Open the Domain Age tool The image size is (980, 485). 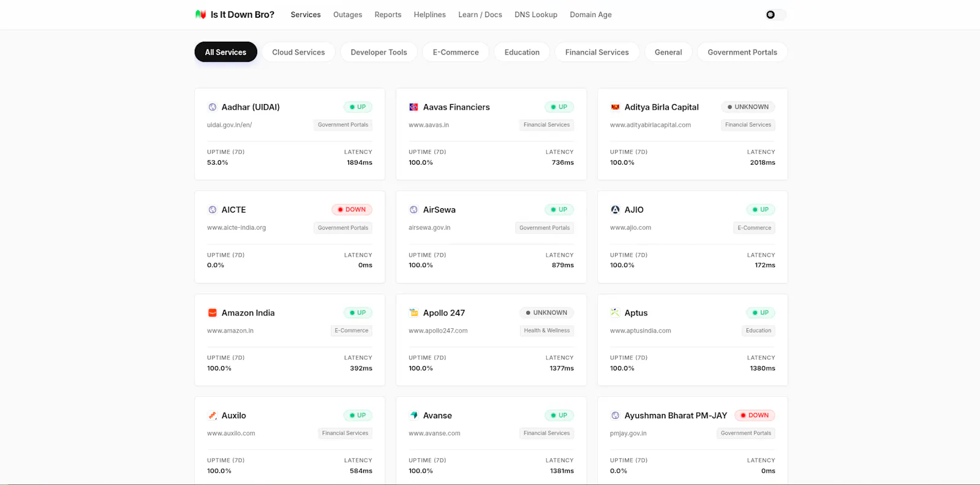point(590,15)
